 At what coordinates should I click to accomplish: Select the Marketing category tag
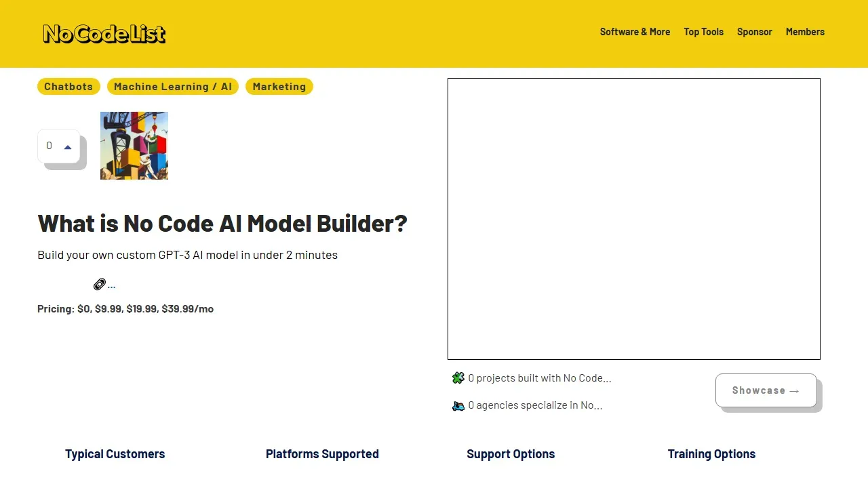(279, 87)
